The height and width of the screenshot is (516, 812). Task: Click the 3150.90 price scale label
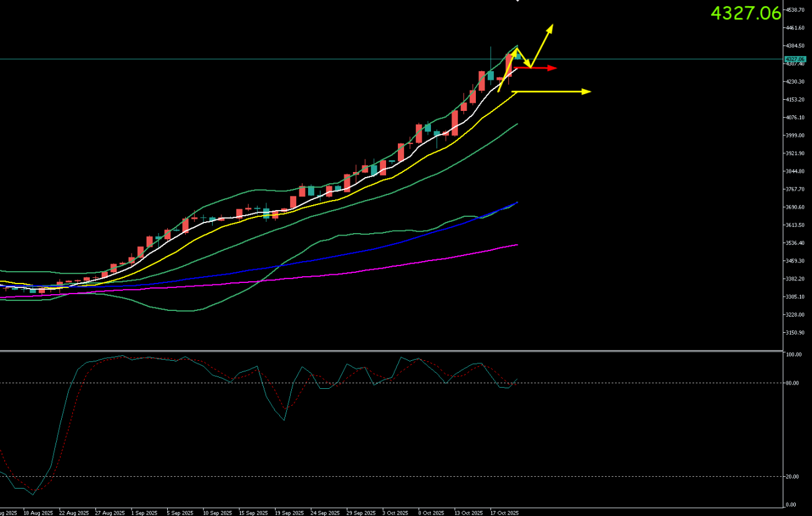click(795, 333)
